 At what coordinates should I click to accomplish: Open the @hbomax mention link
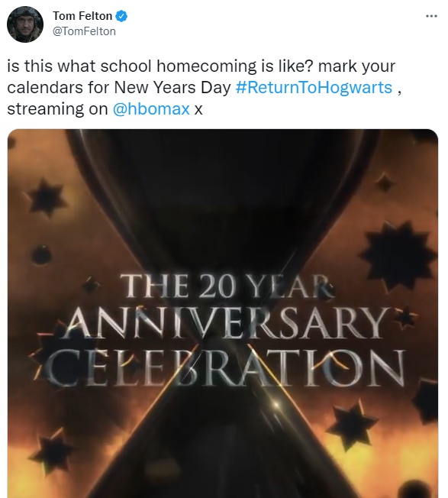pyautogui.click(x=151, y=109)
